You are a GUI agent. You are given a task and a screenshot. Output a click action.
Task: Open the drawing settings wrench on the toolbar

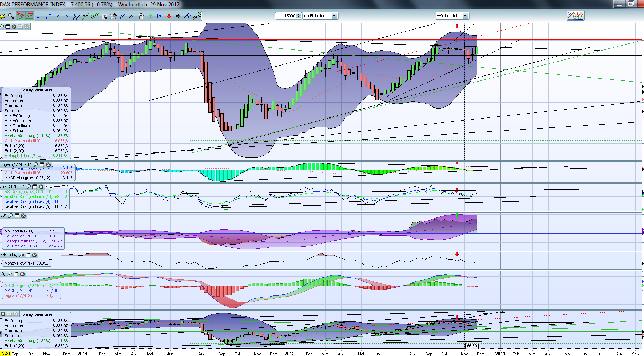pyautogui.click(x=113, y=16)
